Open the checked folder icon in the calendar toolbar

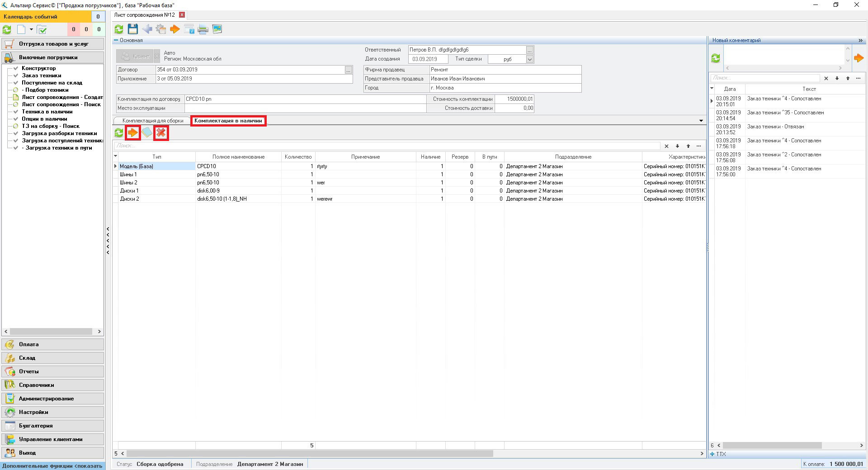pyautogui.click(x=42, y=30)
